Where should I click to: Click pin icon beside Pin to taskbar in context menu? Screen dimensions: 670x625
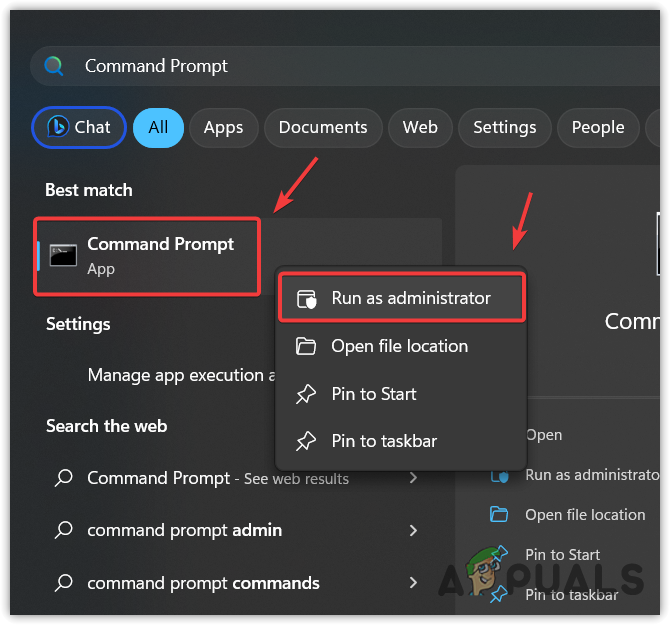pos(306,441)
